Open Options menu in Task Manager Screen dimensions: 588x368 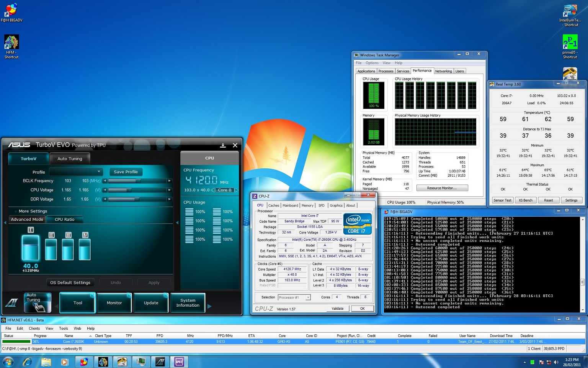coord(372,63)
